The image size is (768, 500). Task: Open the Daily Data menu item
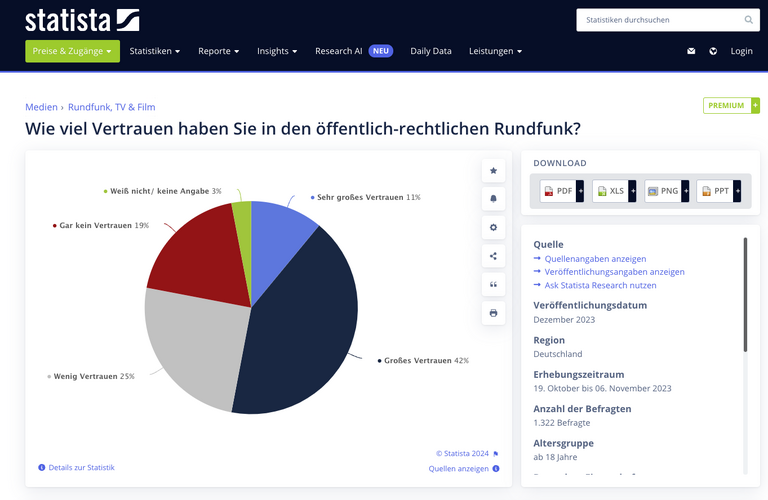(x=431, y=51)
